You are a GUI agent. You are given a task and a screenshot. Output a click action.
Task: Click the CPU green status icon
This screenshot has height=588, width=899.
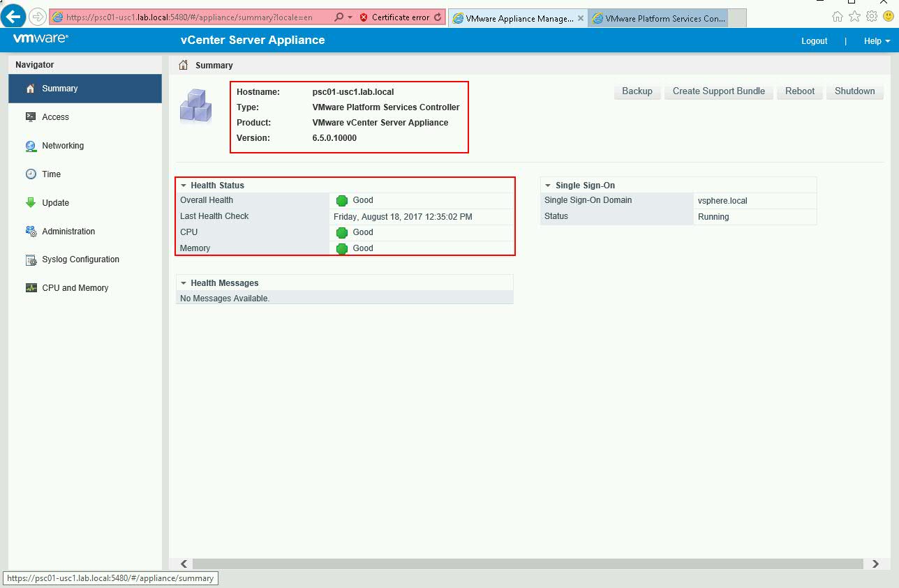(x=342, y=233)
